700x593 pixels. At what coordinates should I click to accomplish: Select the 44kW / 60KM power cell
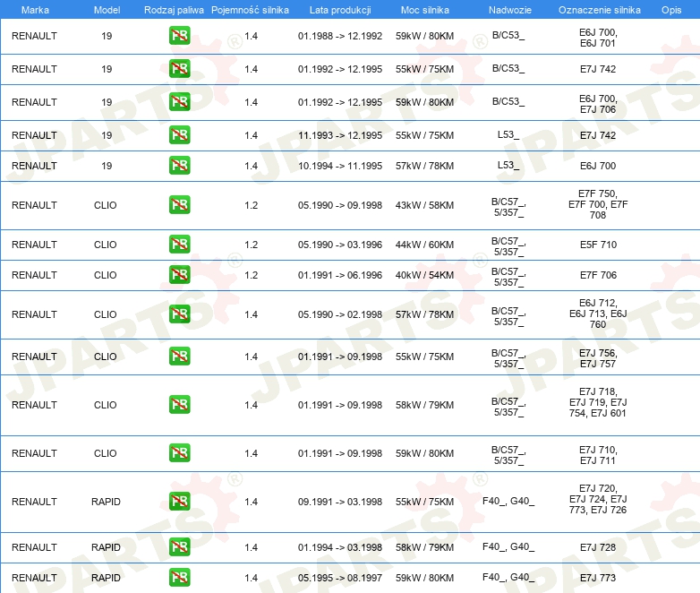coord(424,245)
